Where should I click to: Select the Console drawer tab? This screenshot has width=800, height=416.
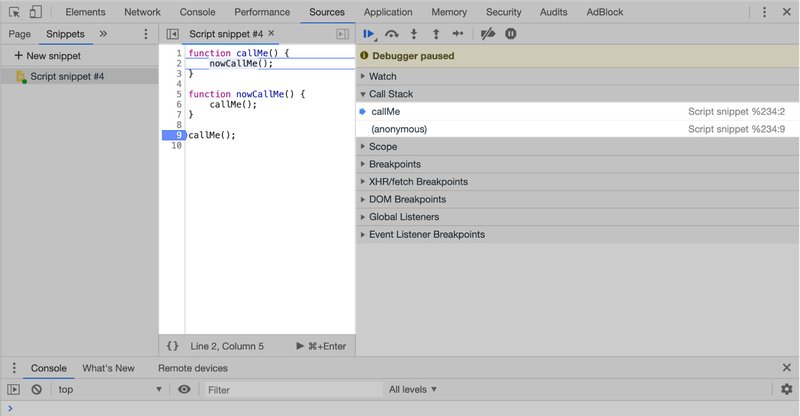click(x=48, y=368)
